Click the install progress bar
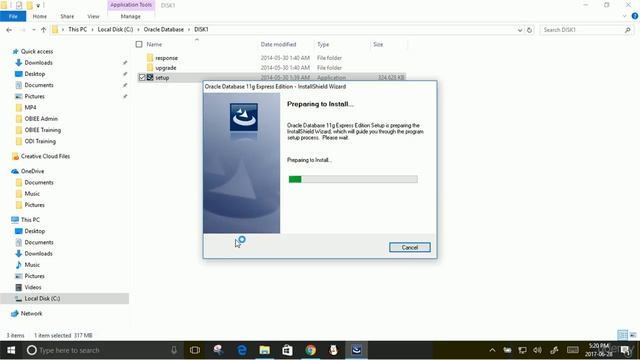The width and height of the screenshot is (640, 360). (353, 179)
